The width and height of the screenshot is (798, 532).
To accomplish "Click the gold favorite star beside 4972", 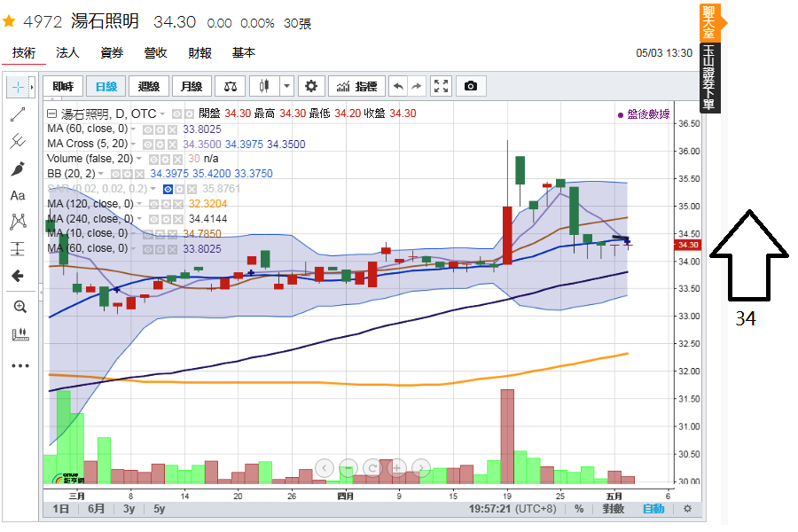I will coord(9,21).
